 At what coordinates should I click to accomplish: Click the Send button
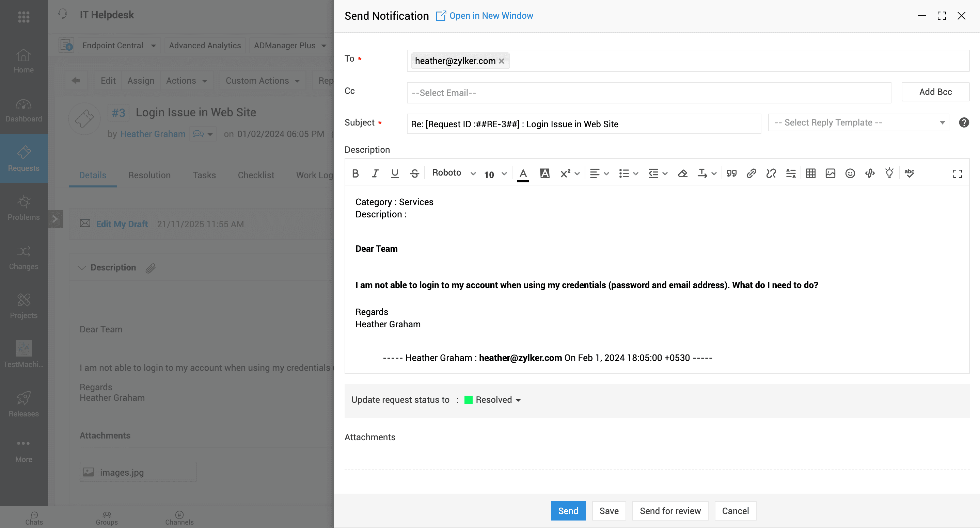coord(568,511)
